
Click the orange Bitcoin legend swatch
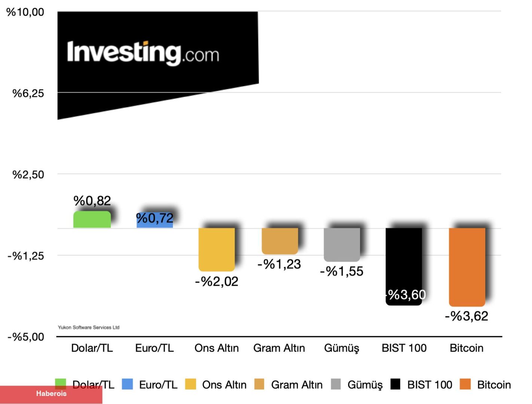click(465, 384)
